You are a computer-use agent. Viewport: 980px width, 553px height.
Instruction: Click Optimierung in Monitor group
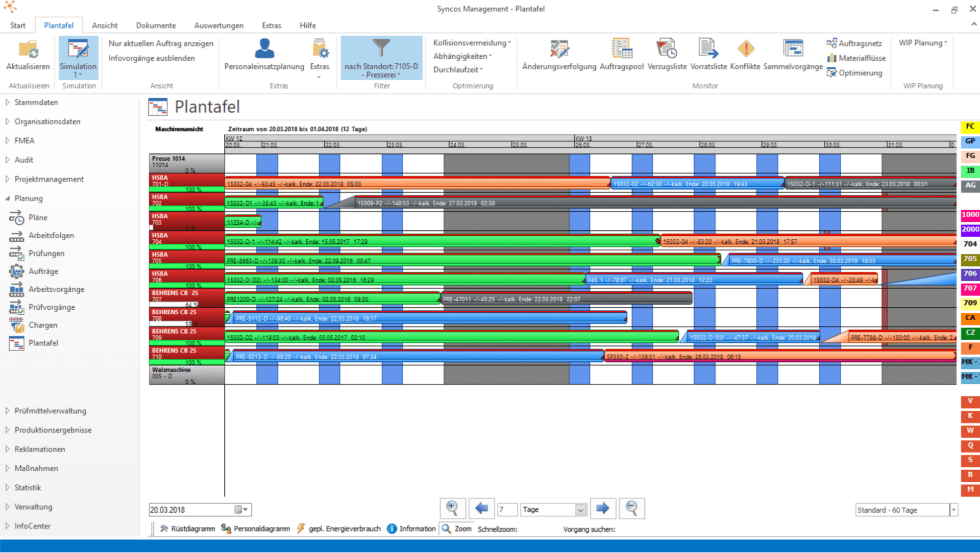(x=854, y=73)
